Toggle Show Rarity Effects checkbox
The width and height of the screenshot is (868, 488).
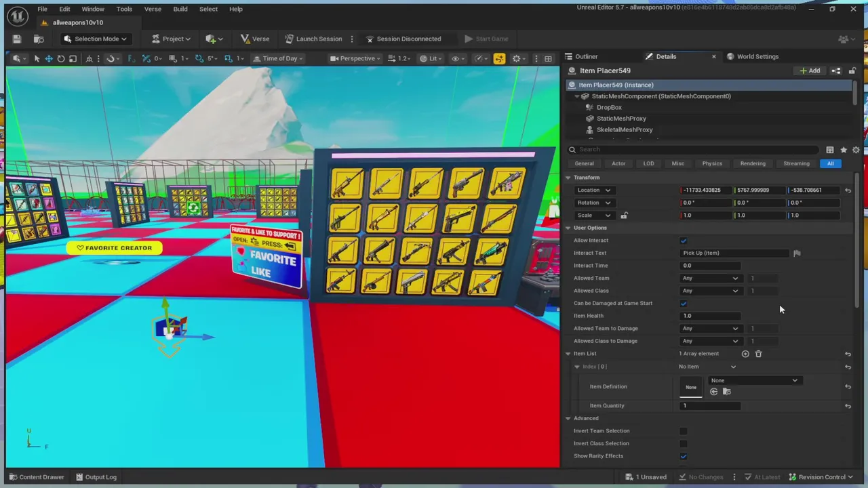[684, 456]
